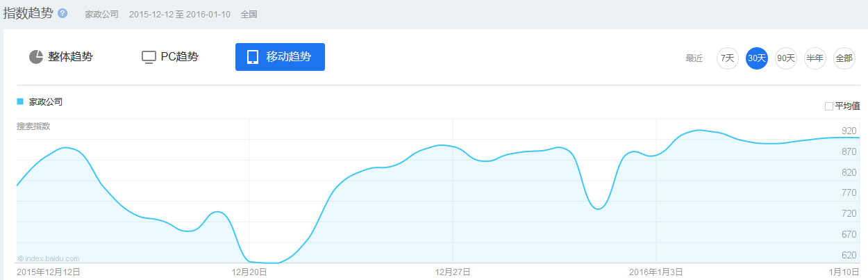Viewport: 868px width, 280px height.
Task: Show 全部 time range data
Action: click(844, 58)
